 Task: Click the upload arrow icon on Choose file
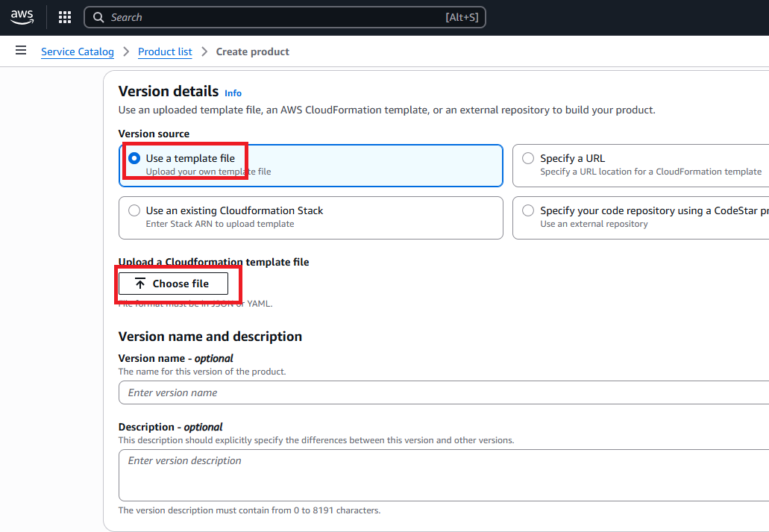point(140,284)
